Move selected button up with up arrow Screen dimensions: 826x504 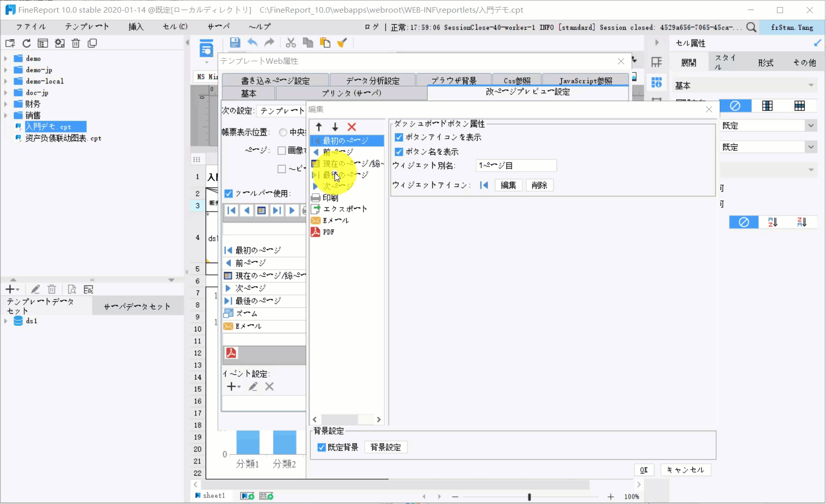[319, 127]
